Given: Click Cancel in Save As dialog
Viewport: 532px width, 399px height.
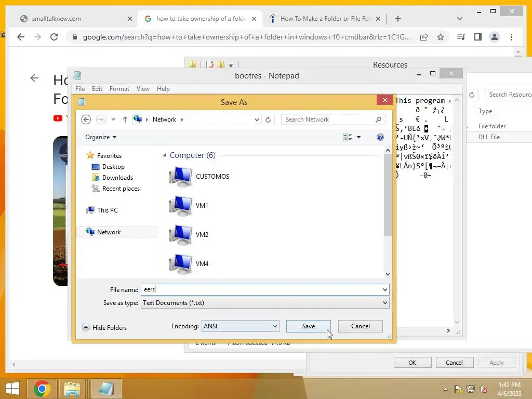Looking at the screenshot, I should click(361, 326).
